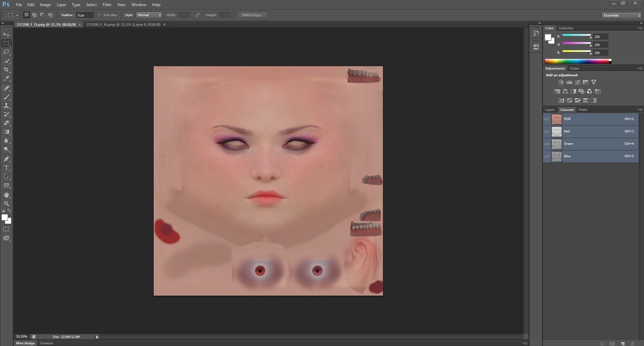Open the Mini Bridge panel tab
Image resolution: width=644 pixels, height=346 pixels.
point(26,343)
